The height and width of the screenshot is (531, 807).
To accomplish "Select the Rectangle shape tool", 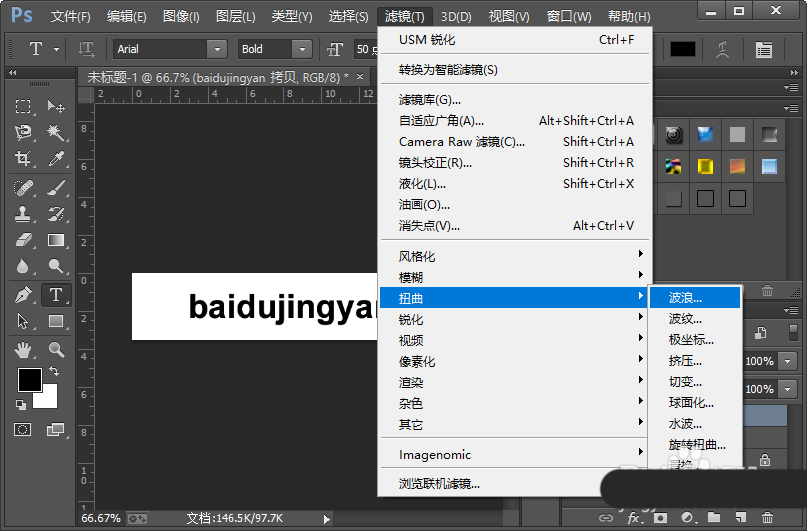I will click(x=56, y=321).
